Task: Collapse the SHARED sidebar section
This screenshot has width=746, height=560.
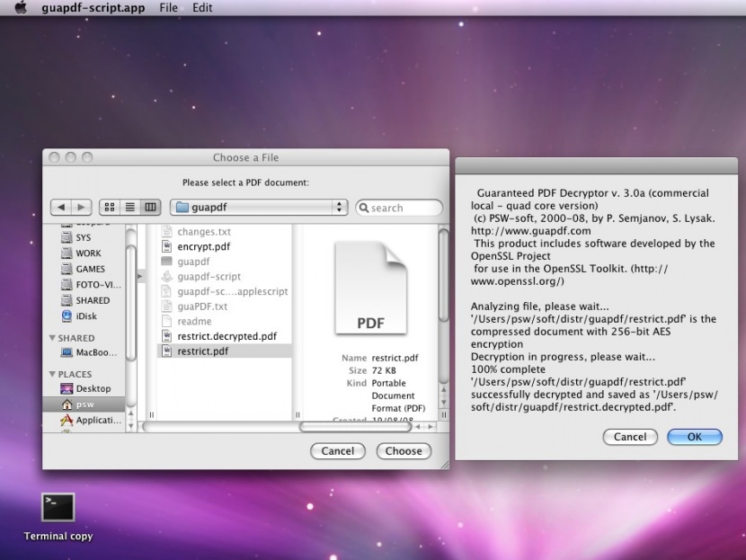Action: (x=52, y=338)
